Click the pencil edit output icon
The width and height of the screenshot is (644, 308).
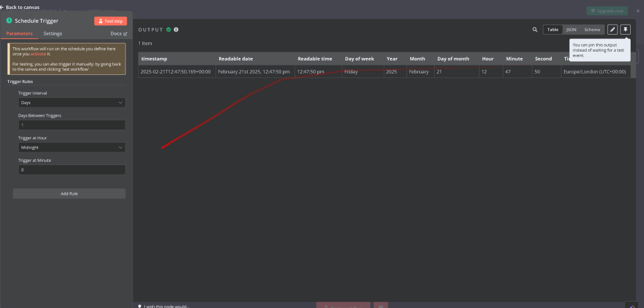(x=612, y=30)
